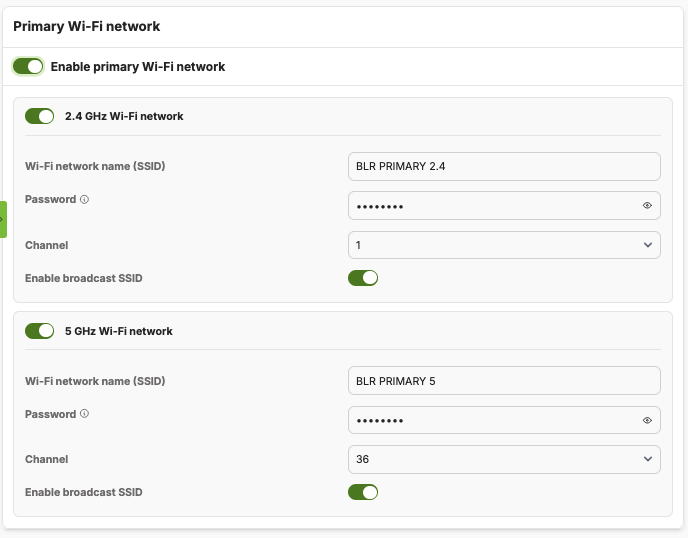The width and height of the screenshot is (688, 538).
Task: Edit the BLR PRIMARY 2.4 SSID field
Action: [x=504, y=166]
